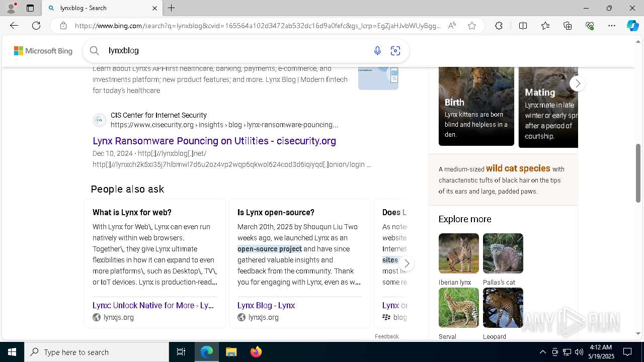The width and height of the screenshot is (644, 362).
Task: Open the Favorites list
Action: [545, 26]
